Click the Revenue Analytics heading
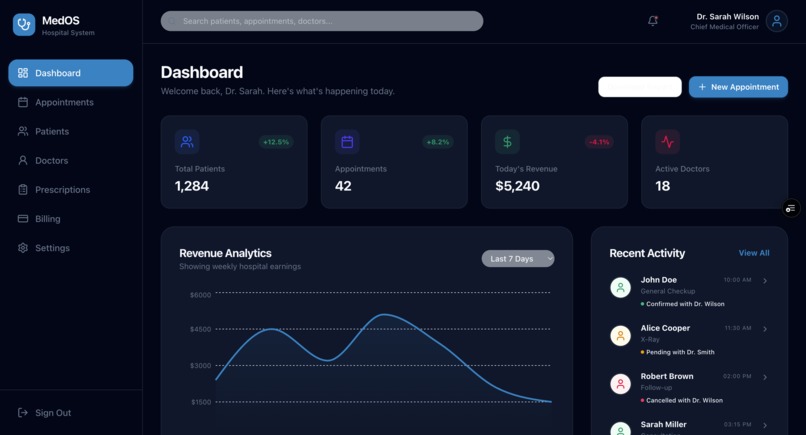Screen dimensions: 806x435 click(x=225, y=253)
